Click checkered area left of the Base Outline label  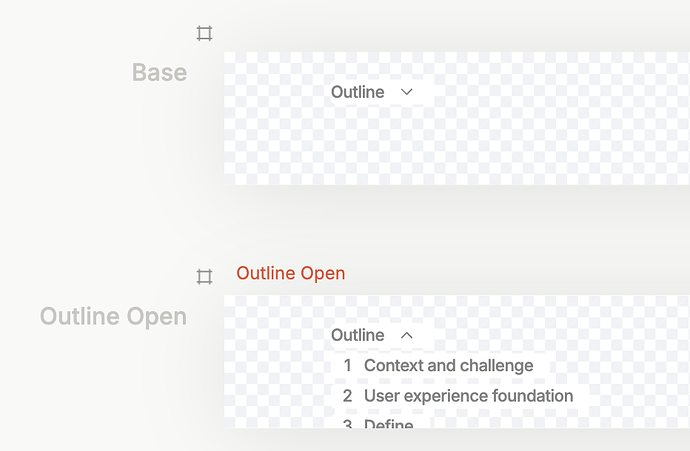pyautogui.click(x=275, y=92)
